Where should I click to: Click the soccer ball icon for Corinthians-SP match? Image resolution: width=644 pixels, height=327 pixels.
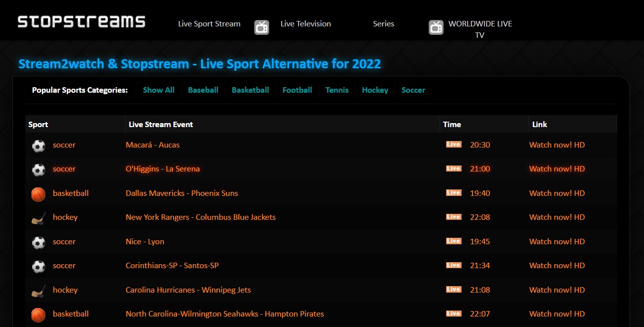click(x=38, y=266)
